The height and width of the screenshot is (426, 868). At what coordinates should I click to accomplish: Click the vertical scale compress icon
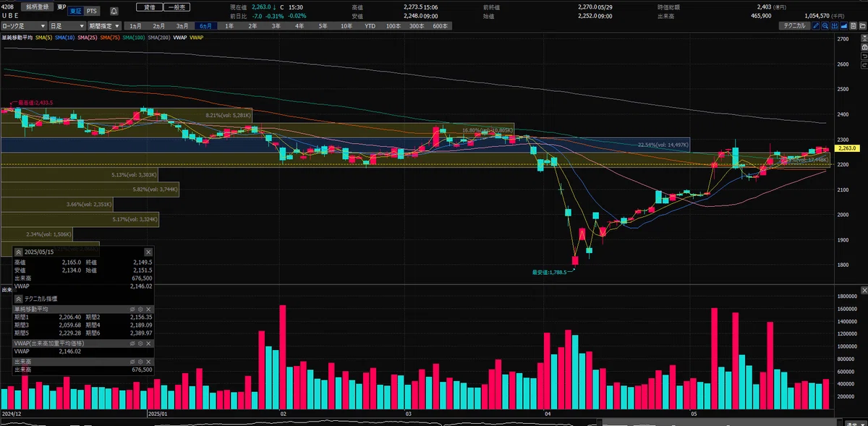pyautogui.click(x=864, y=38)
